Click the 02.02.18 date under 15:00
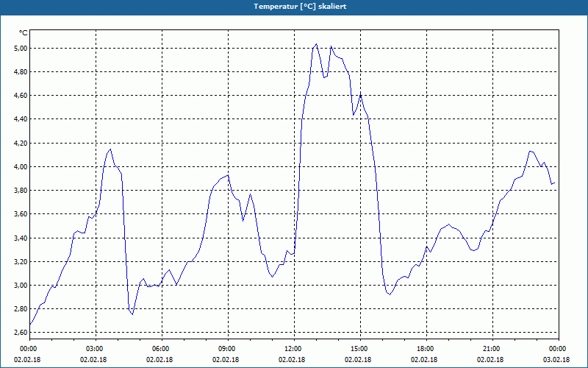 click(x=358, y=360)
